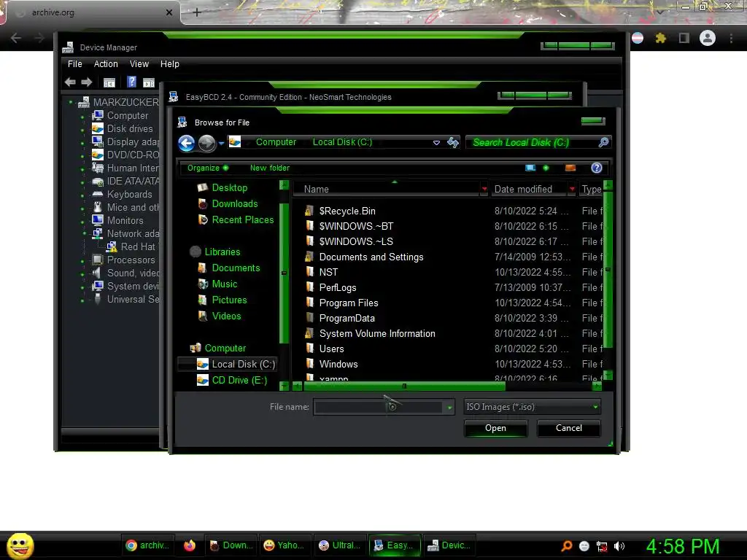The height and width of the screenshot is (560, 747).
Task: Open File menu in Device Manager
Action: (x=75, y=64)
